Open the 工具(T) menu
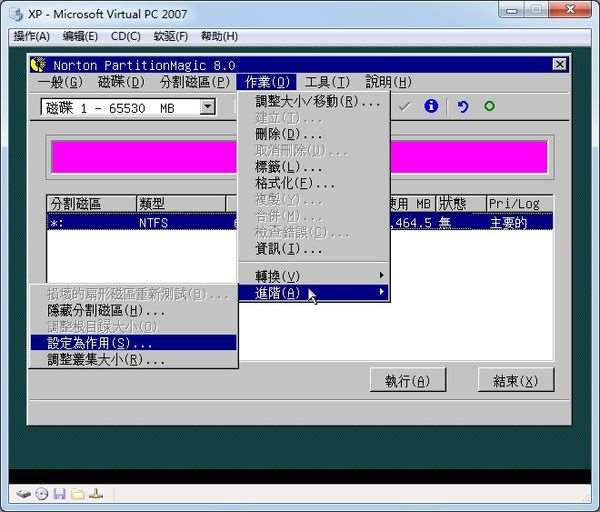This screenshot has width=600, height=512. point(328,82)
